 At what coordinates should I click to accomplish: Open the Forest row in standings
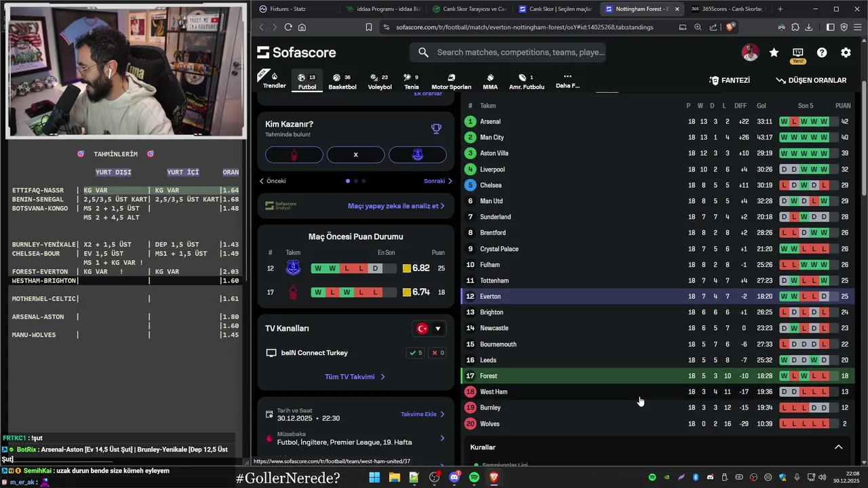click(658, 375)
